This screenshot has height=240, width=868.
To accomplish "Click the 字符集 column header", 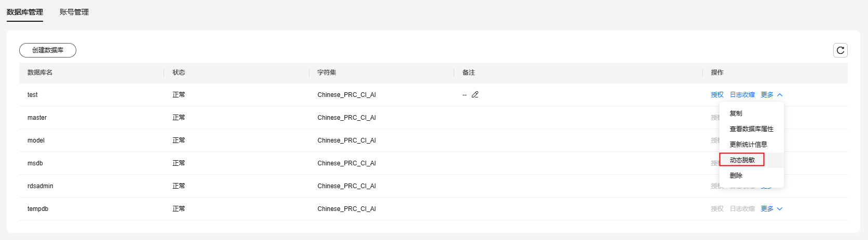I will tap(327, 73).
